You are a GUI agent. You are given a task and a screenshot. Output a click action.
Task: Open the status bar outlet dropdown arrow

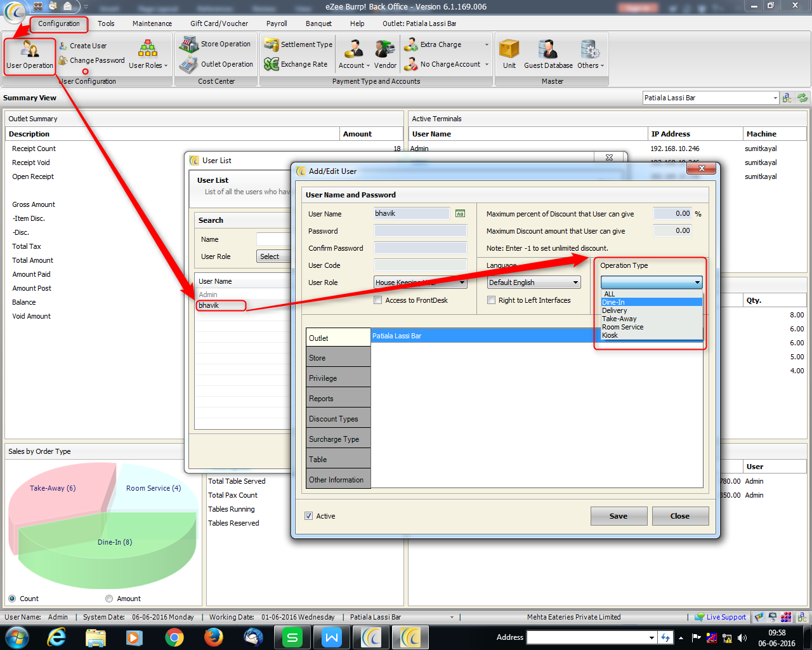click(x=452, y=617)
